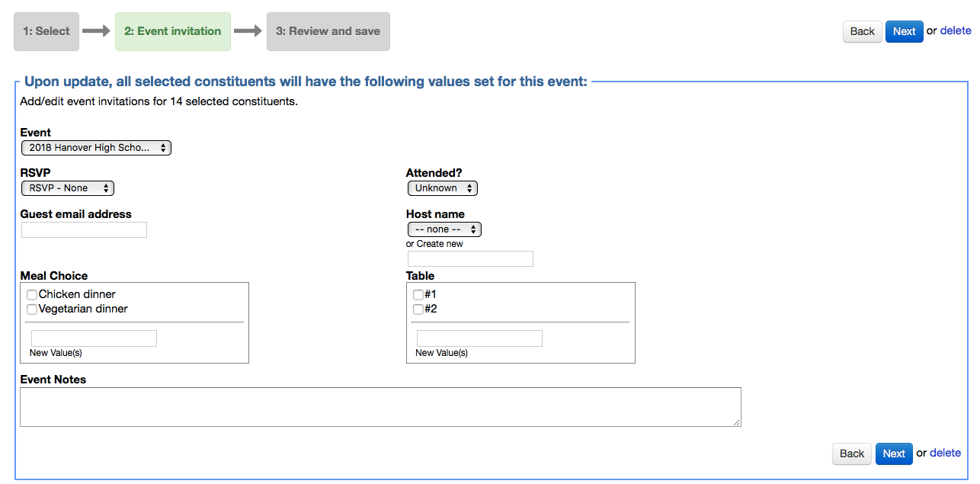Click the Event Notes text area
The height and width of the screenshot is (484, 980).
[x=380, y=407]
